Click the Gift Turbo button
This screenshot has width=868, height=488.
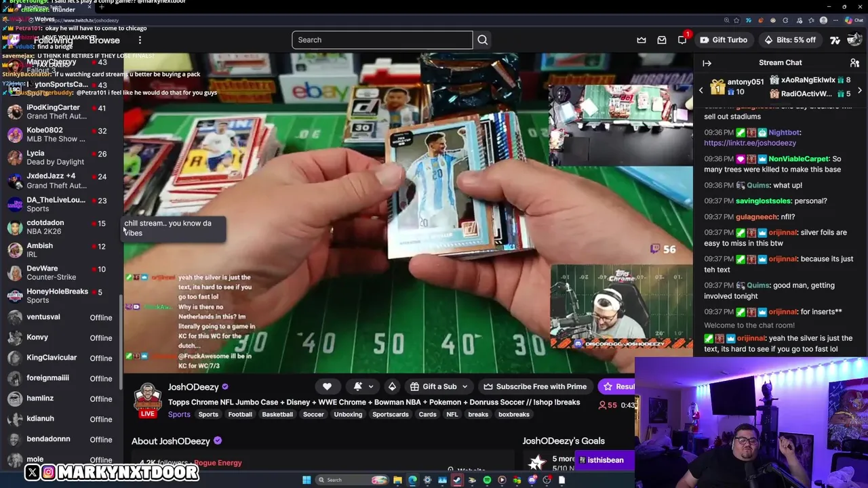click(723, 40)
